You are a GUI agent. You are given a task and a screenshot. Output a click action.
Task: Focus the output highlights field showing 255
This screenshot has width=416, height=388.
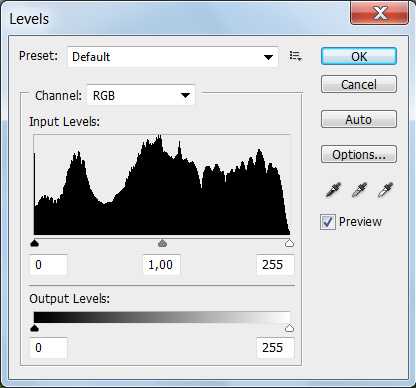pyautogui.click(x=275, y=348)
